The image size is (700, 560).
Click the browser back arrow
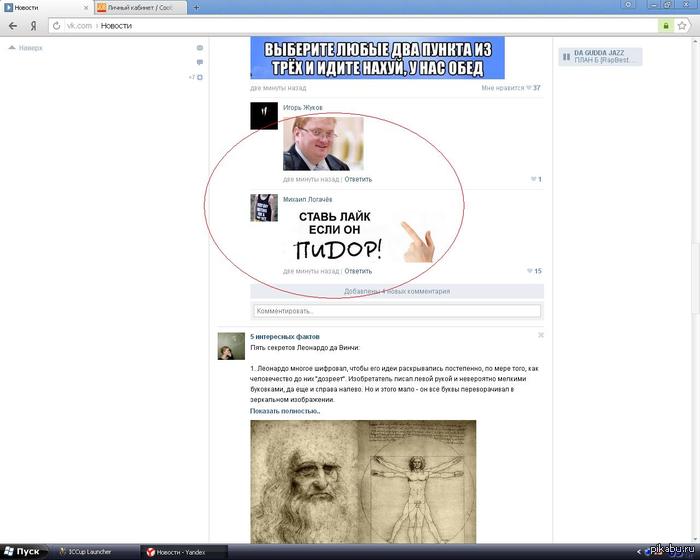(x=13, y=25)
